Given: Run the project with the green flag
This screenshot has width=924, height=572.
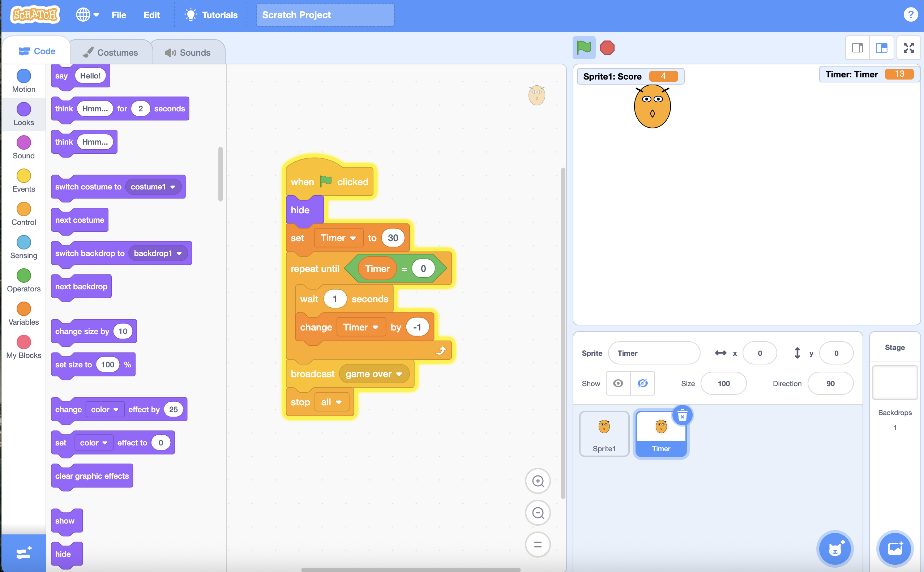Looking at the screenshot, I should pyautogui.click(x=583, y=48).
